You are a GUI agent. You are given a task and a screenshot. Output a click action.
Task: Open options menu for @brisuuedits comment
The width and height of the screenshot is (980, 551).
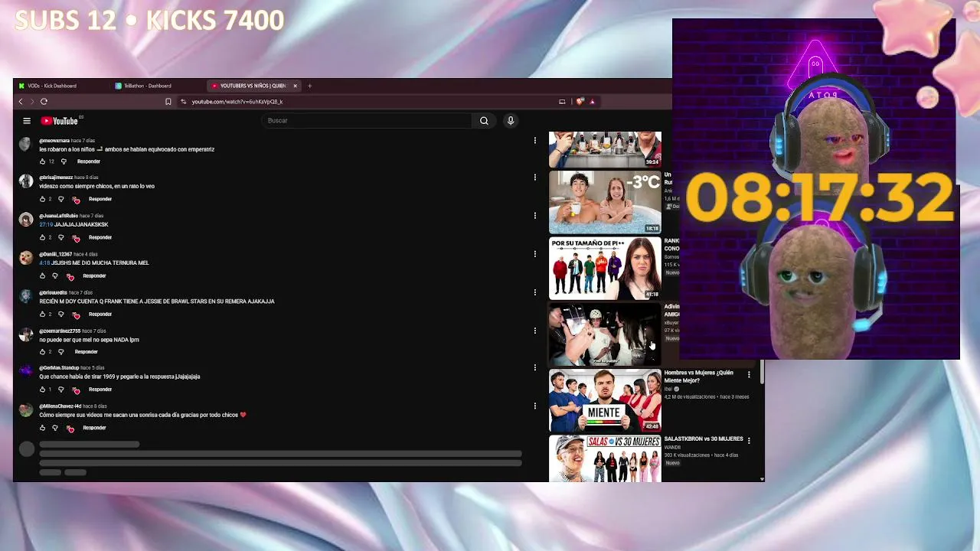pos(534,292)
